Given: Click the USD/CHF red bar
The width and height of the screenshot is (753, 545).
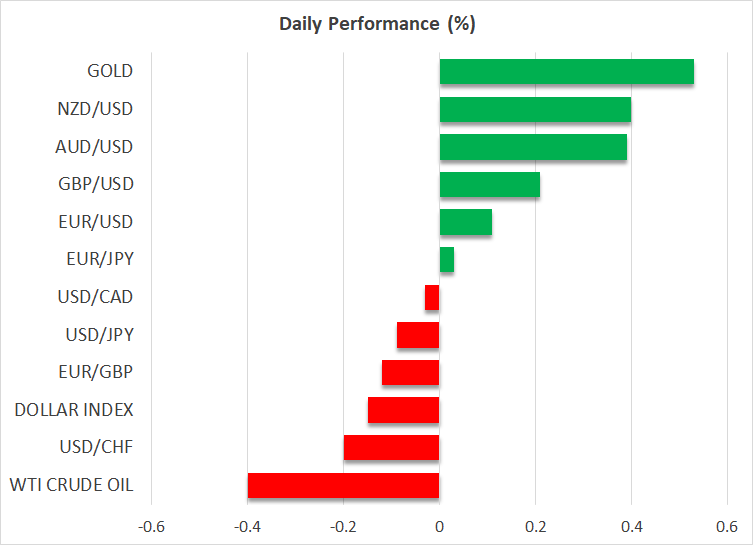Looking at the screenshot, I should (x=391, y=448).
